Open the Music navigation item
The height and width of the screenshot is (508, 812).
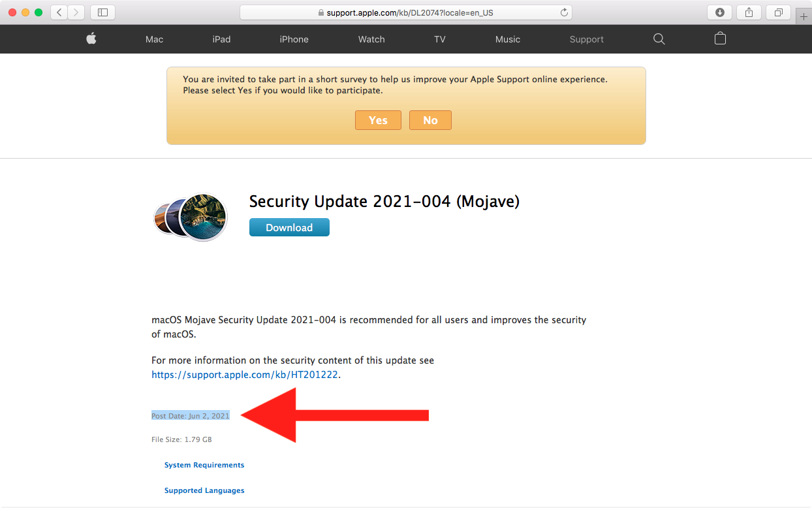click(x=508, y=39)
